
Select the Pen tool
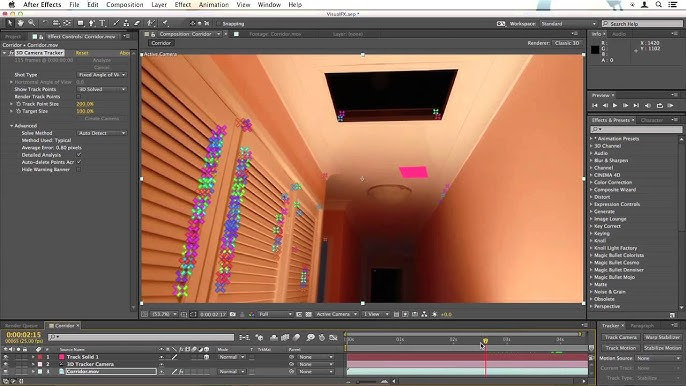(x=91, y=23)
